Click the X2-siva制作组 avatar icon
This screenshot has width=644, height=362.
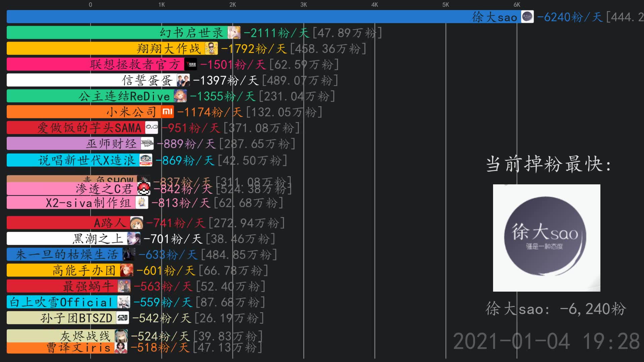click(142, 202)
